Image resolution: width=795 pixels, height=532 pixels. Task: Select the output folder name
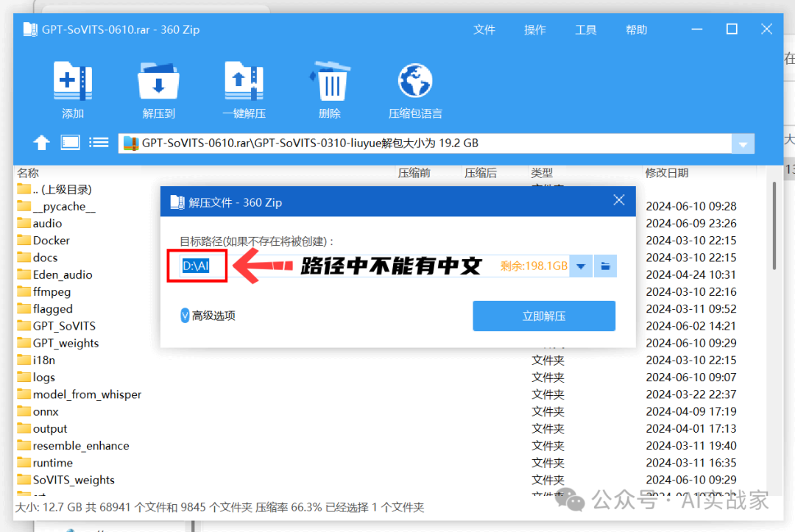[x=50, y=429]
